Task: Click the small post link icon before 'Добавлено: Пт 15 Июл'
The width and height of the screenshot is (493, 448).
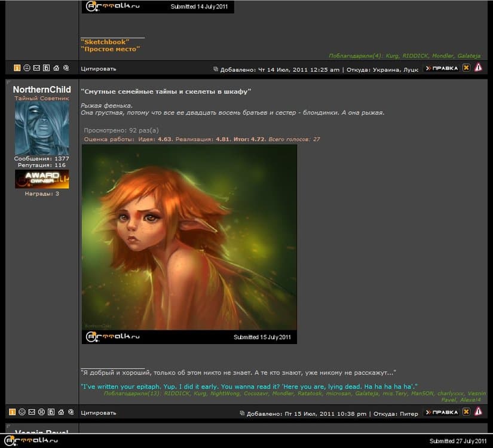Action: pos(242,413)
